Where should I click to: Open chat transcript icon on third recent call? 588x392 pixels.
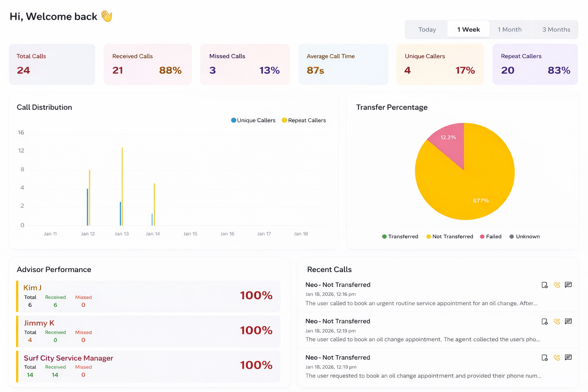click(x=568, y=358)
